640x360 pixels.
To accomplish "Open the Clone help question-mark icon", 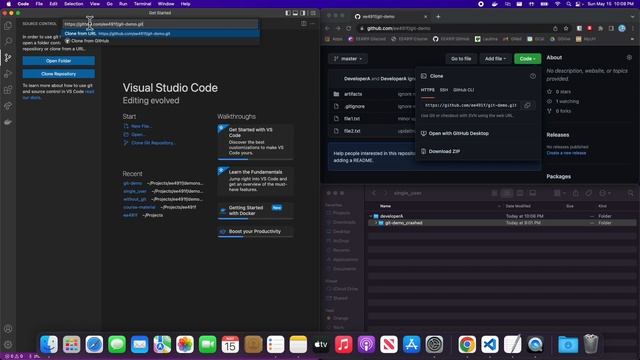I will point(533,76).
